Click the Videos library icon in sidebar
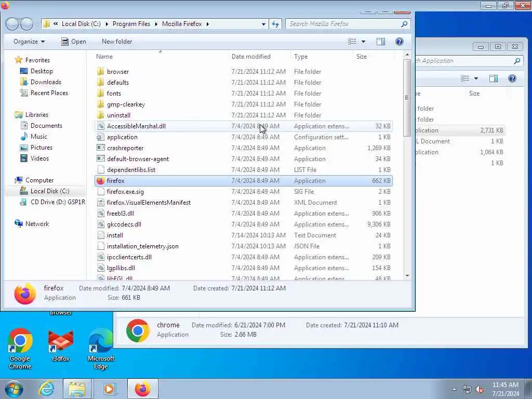This screenshot has height=399, width=532. (x=24, y=158)
